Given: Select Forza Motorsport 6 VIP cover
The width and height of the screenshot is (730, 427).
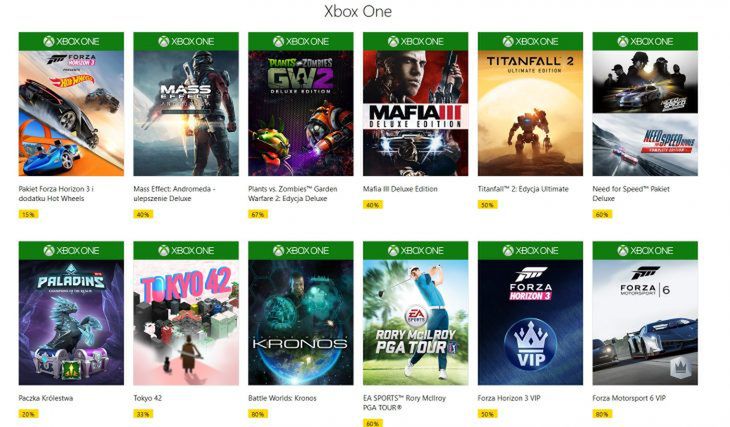Looking at the screenshot, I should click(645, 322).
